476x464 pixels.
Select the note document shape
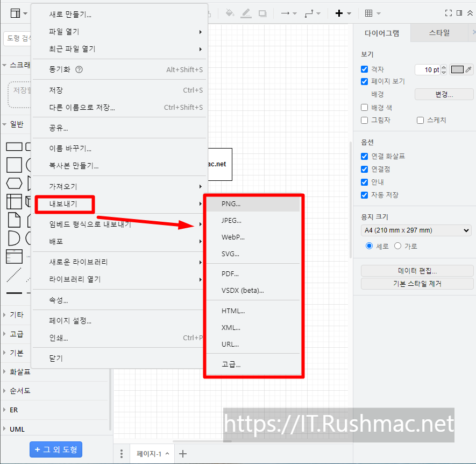[x=15, y=220]
